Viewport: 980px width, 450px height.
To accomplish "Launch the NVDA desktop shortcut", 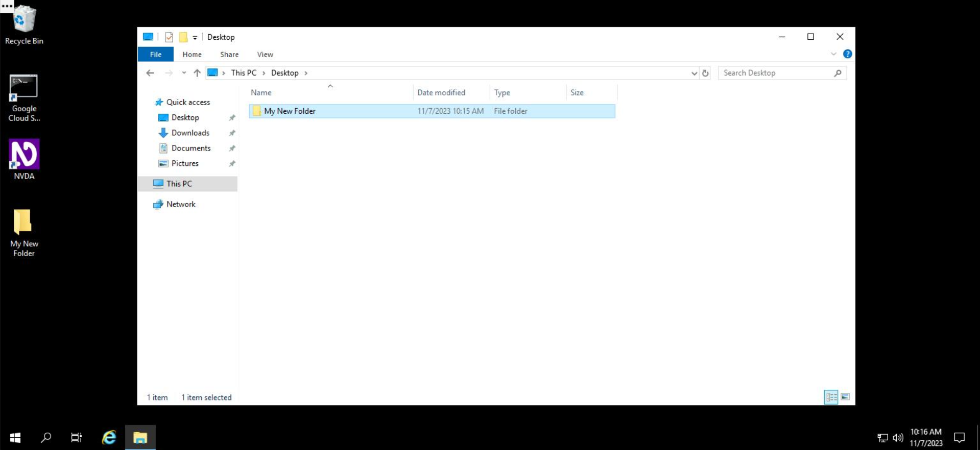I will [x=24, y=160].
